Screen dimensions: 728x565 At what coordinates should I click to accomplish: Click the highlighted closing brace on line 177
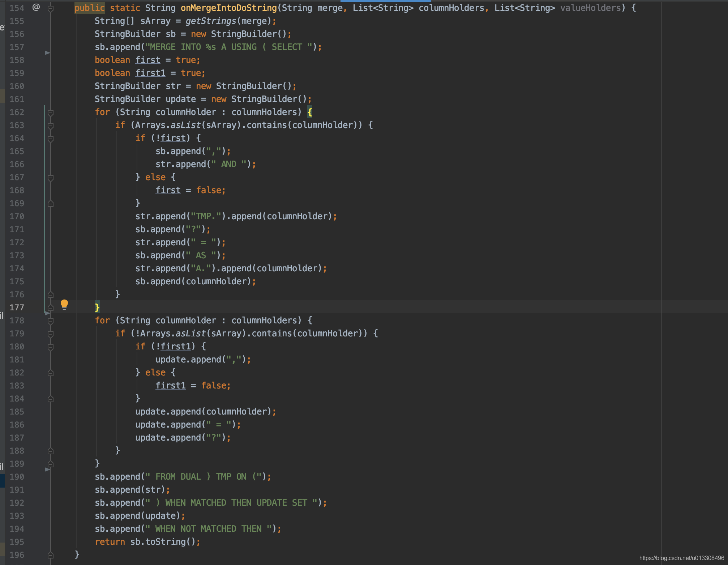(97, 307)
